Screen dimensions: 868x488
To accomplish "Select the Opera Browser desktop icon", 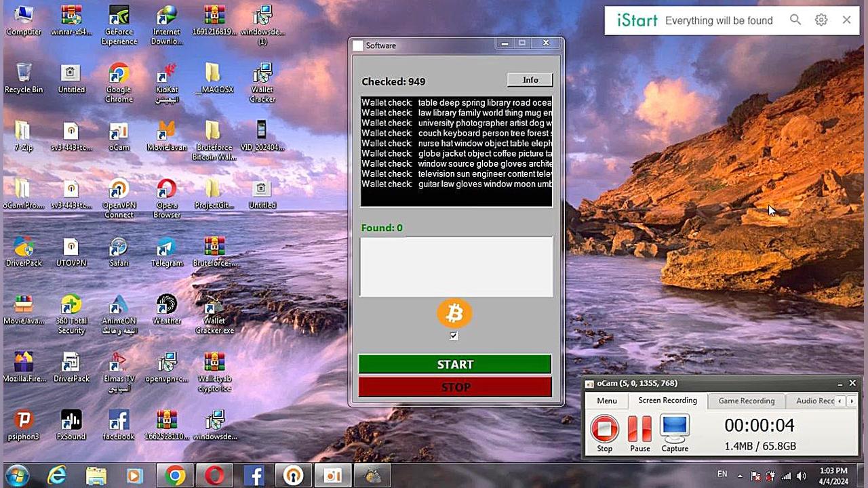I will pos(167,198).
